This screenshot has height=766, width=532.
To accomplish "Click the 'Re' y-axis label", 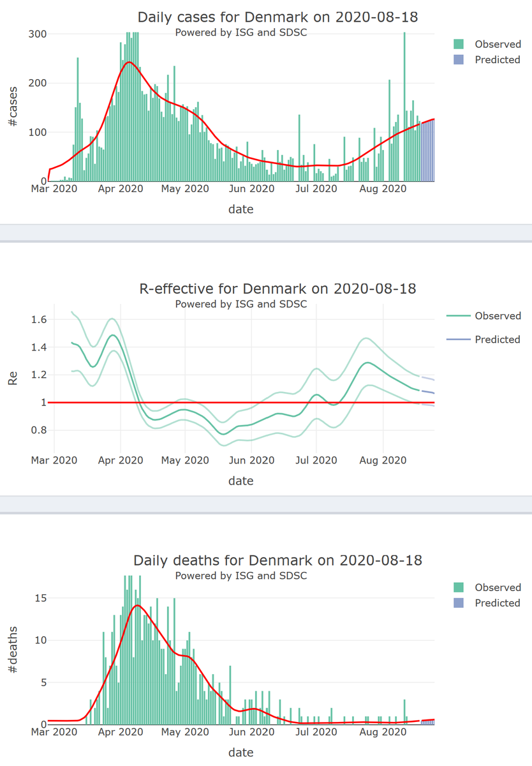I will (x=13, y=379).
